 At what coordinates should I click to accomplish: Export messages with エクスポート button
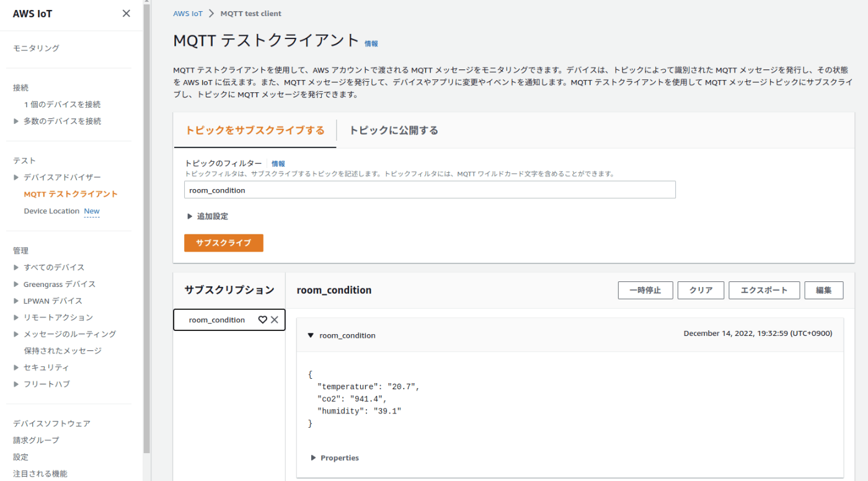pyautogui.click(x=764, y=290)
